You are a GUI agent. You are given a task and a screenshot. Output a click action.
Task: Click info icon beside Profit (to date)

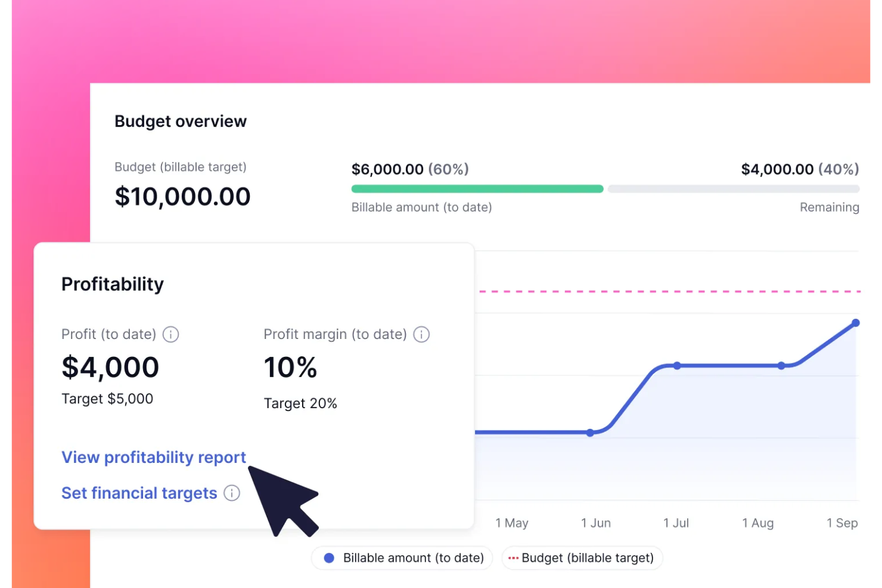170,335
